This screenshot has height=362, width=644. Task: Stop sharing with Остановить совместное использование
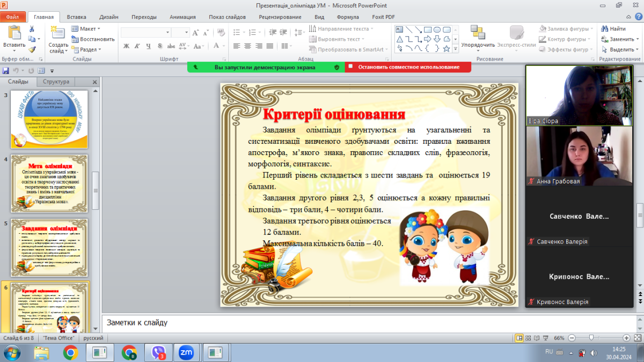[409, 67]
